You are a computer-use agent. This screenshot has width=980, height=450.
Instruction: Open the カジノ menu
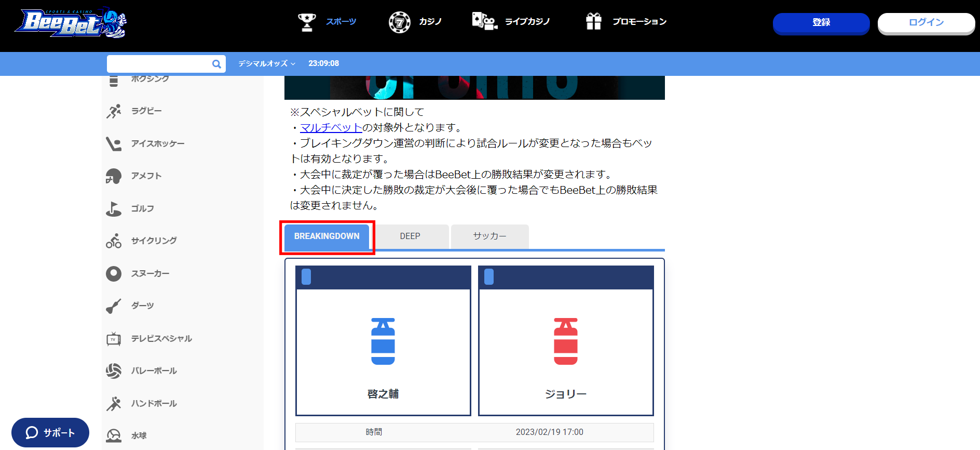[430, 22]
